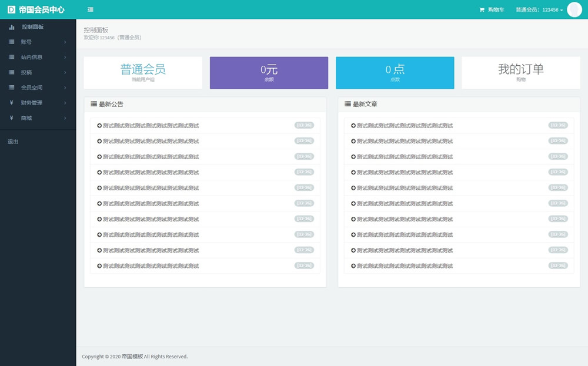The height and width of the screenshot is (366, 588).
Task: Open the 商城 sidebar menu item
Action: [26, 118]
